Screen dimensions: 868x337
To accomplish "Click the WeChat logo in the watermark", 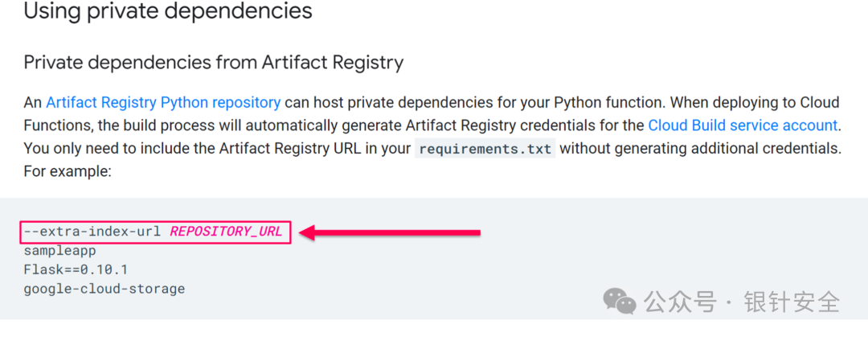I will point(620,302).
